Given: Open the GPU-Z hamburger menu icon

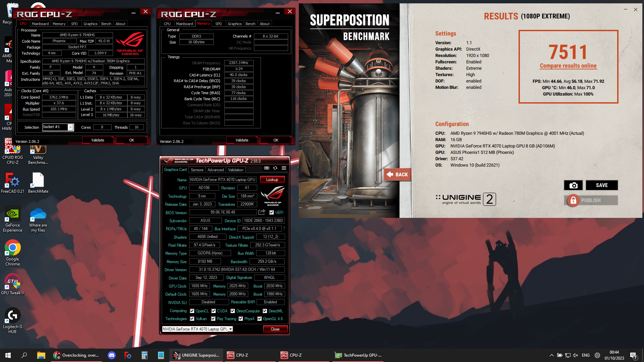Looking at the screenshot, I should click(284, 168).
